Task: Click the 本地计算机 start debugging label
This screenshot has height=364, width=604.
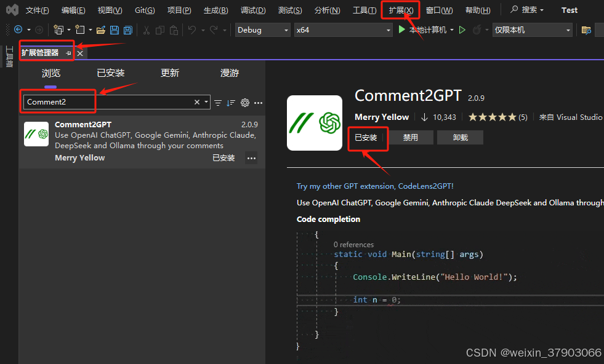Action: pyautogui.click(x=427, y=30)
